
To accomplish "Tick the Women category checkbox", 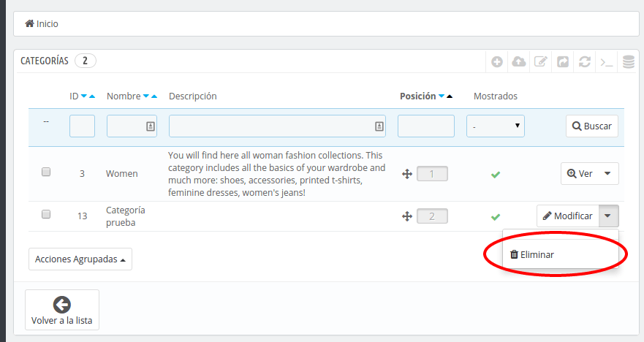I will [x=46, y=172].
